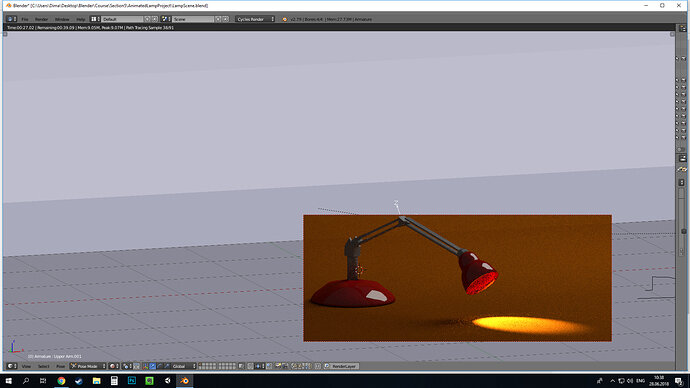Open the taskbar clock and date
690x388 pixels.
pos(659,381)
